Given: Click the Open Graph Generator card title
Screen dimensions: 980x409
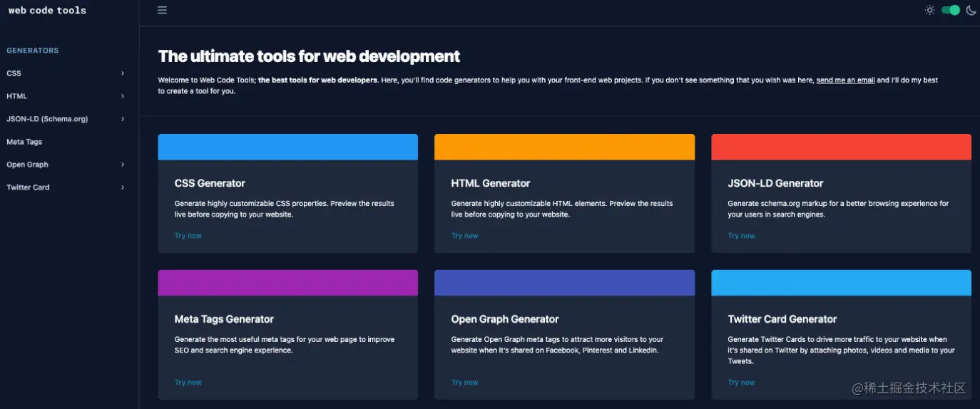Looking at the screenshot, I should pos(505,319).
